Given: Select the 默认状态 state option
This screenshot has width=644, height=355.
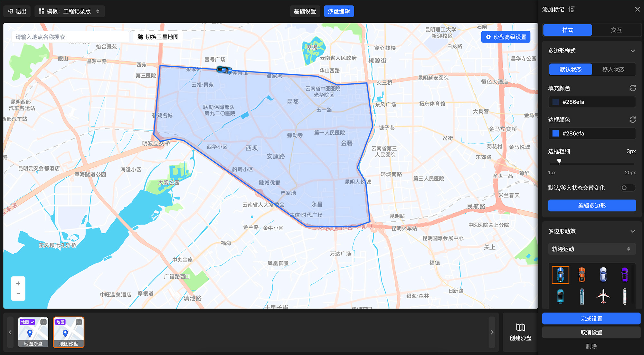Looking at the screenshot, I should click(570, 70).
